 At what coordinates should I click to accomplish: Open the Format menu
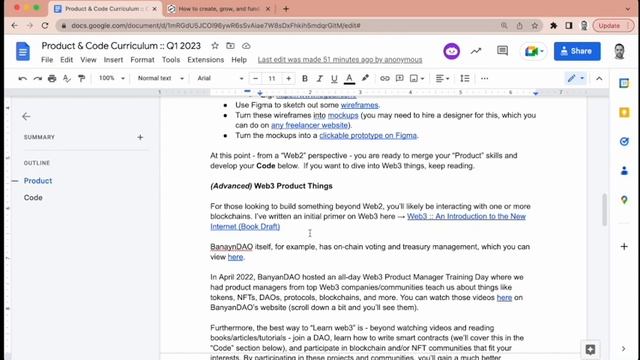coord(142,60)
